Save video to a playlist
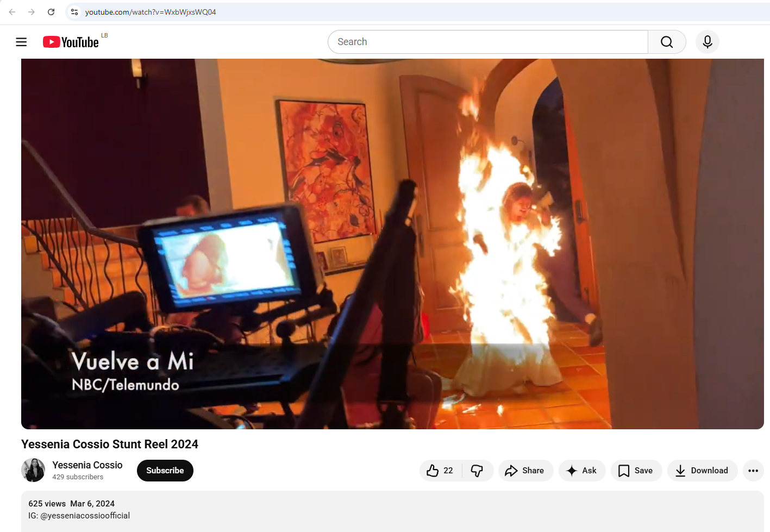 click(x=636, y=471)
